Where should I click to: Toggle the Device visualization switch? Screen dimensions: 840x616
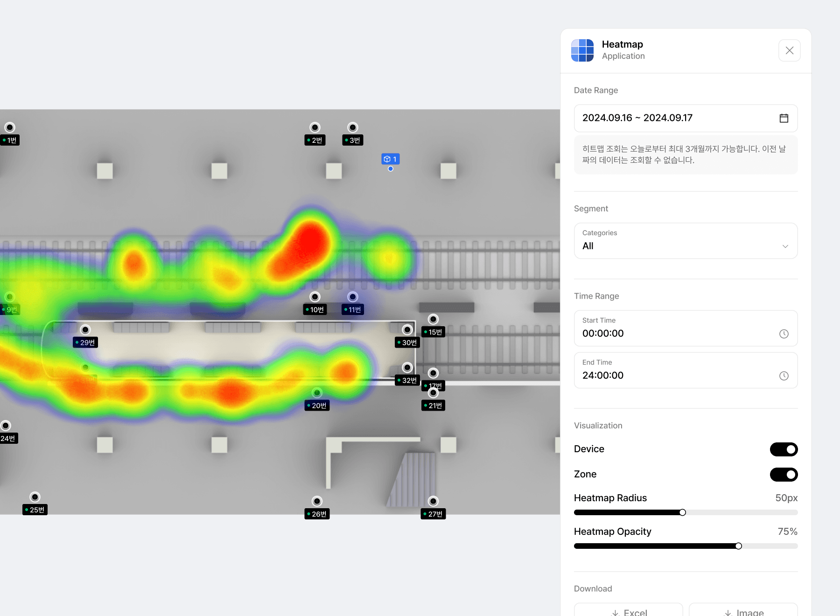[784, 449]
